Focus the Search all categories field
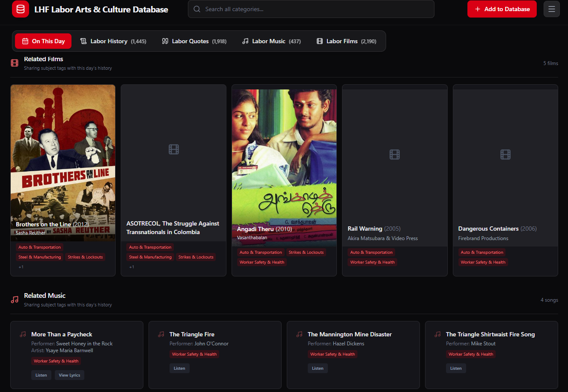Image resolution: width=568 pixels, height=392 pixels. pyautogui.click(x=311, y=9)
